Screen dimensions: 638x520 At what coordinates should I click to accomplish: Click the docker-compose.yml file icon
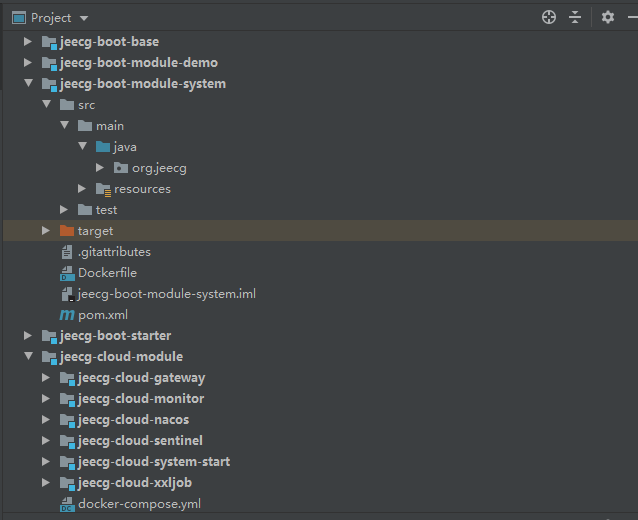[68, 504]
